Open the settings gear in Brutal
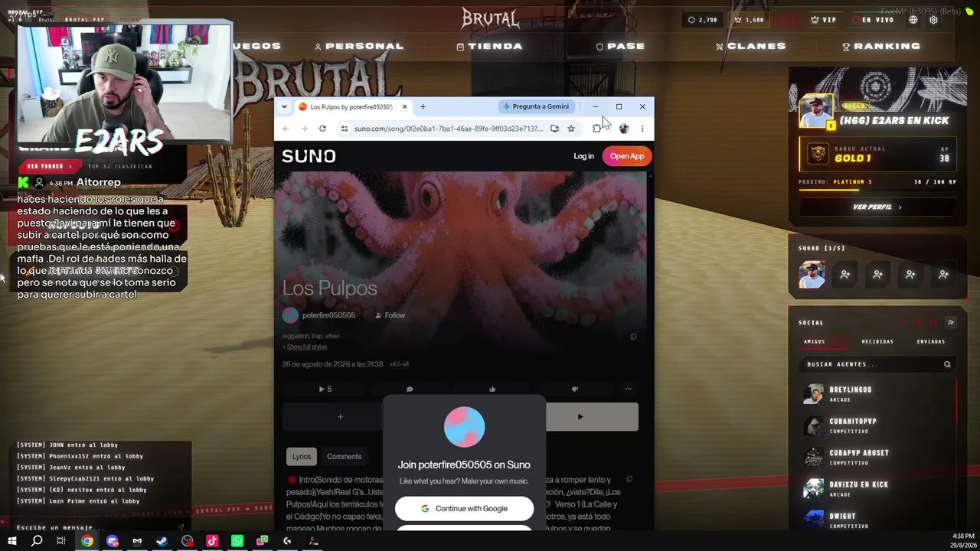 933,20
